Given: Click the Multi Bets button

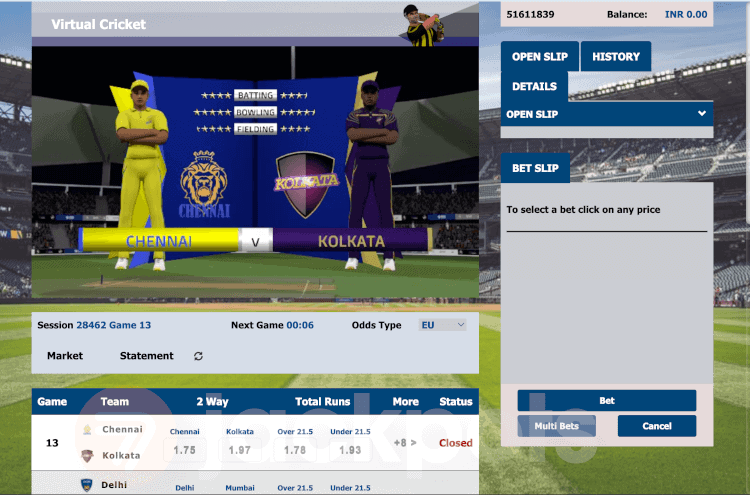Looking at the screenshot, I should click(556, 426).
